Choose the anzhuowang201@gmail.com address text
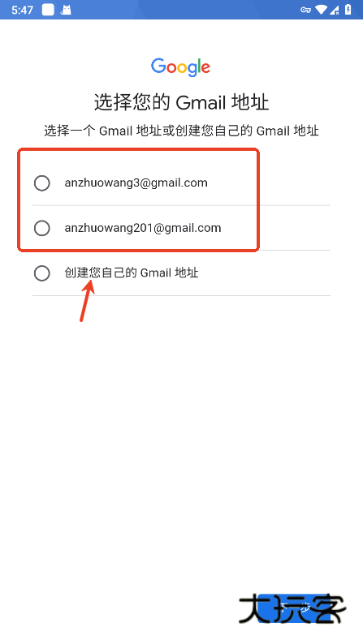 click(x=143, y=228)
